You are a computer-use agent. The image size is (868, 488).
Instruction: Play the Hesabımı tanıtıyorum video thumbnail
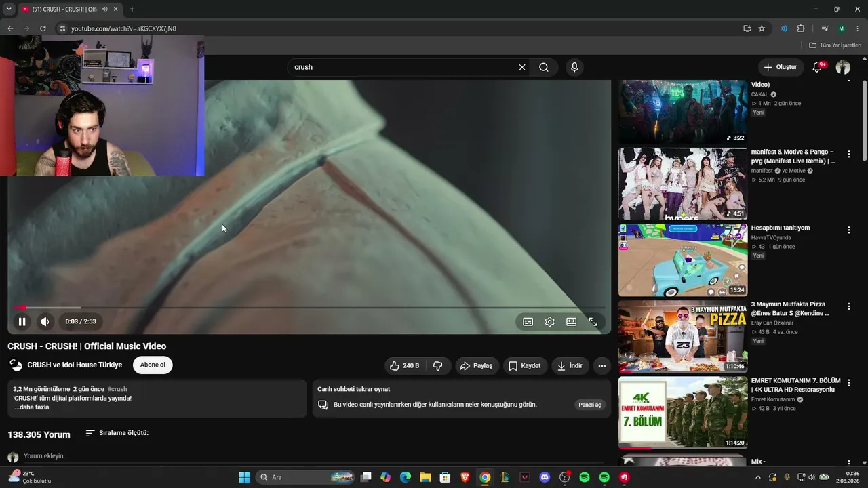pyautogui.click(x=683, y=260)
